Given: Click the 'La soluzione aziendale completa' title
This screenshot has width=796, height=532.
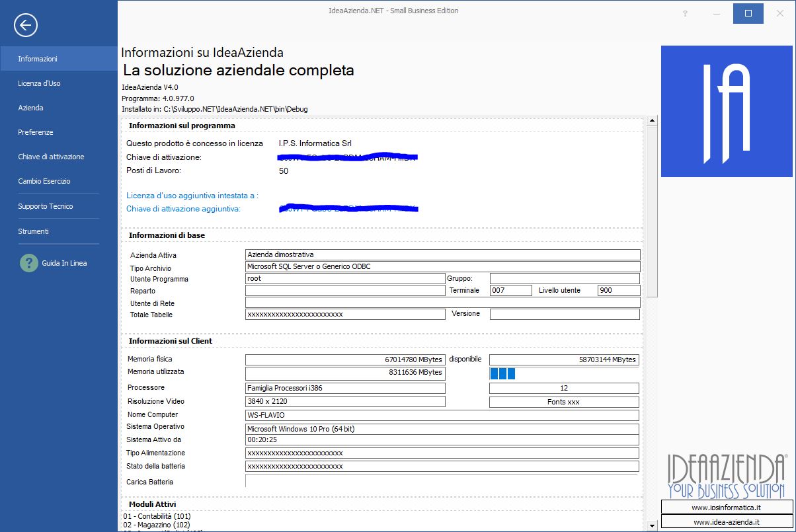Looking at the screenshot, I should click(x=239, y=70).
